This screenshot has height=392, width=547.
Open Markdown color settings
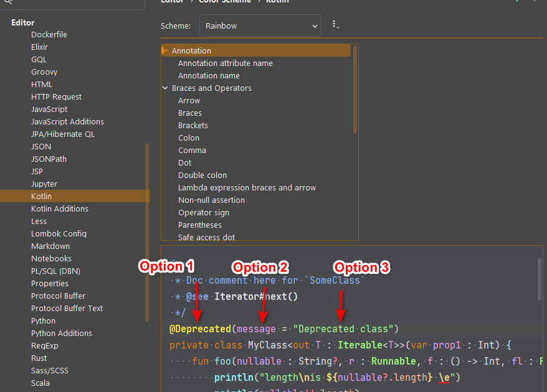point(50,246)
